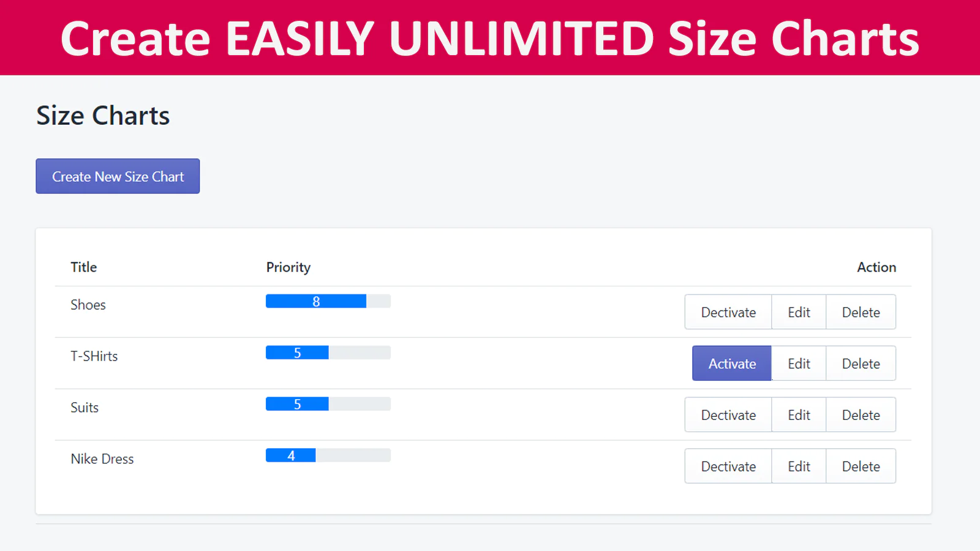Delete the T-SHirts size chart
Viewport: 980px width, 551px height.
pos(861,364)
